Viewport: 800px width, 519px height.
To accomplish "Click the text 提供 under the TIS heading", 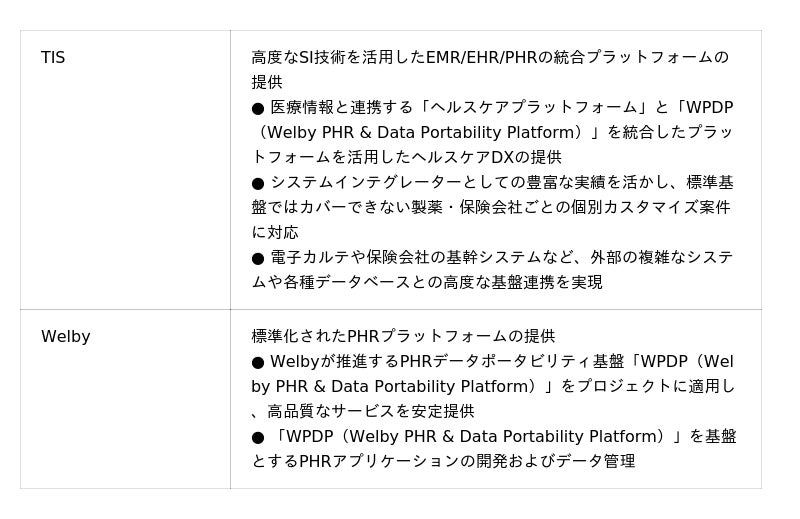I will 267,83.
